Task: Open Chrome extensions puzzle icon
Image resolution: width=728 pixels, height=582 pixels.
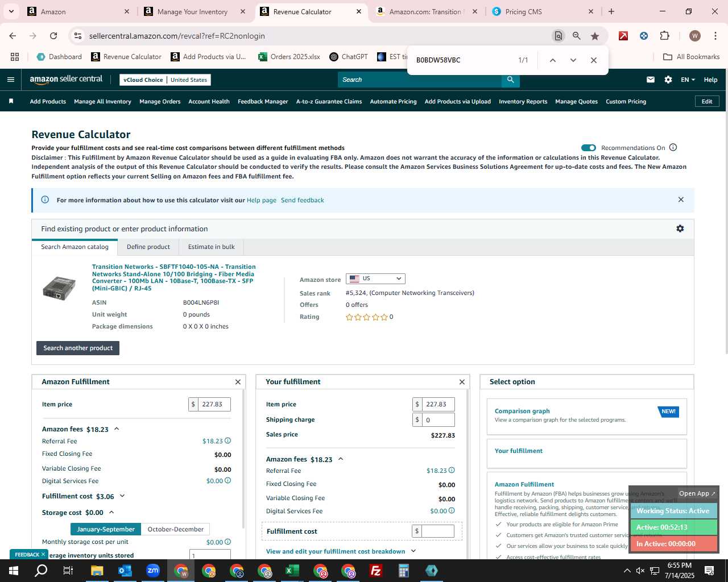Action: (x=664, y=36)
